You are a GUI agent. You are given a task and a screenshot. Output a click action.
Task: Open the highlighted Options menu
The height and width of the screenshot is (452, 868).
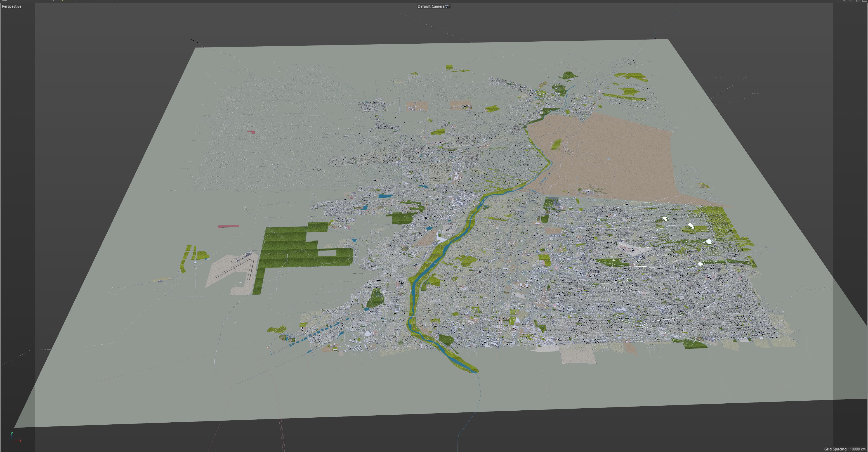tap(66, 0)
